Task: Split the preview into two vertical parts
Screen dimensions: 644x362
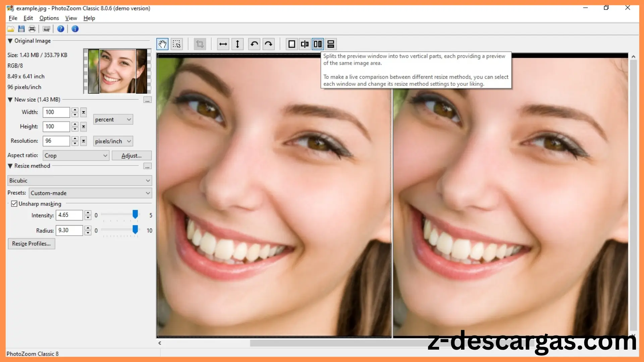Action: [318, 44]
